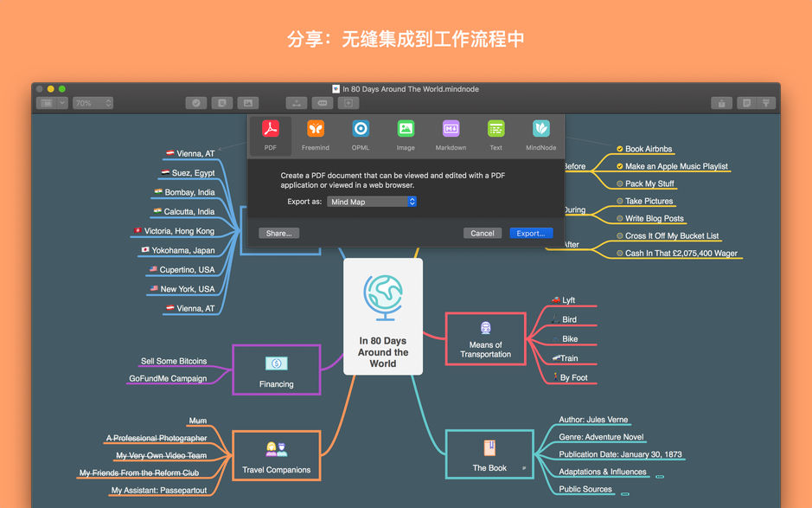This screenshot has height=508, width=812.
Task: Click the add connection toolbar icon
Action: pos(297,103)
